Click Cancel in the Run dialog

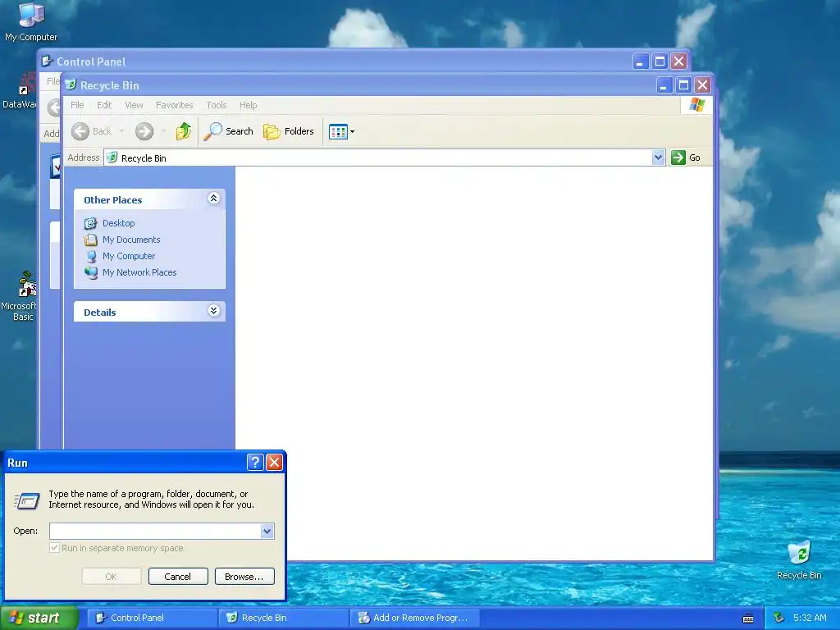point(178,577)
